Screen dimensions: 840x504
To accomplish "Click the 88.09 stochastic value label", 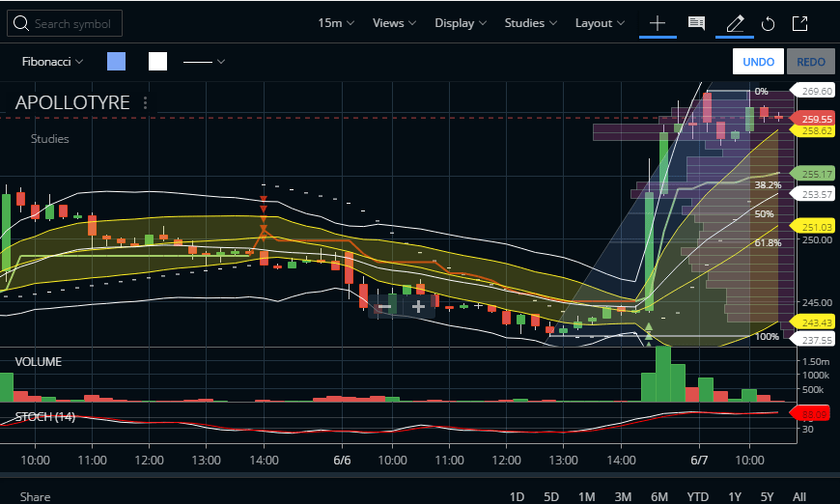I will tap(810, 414).
